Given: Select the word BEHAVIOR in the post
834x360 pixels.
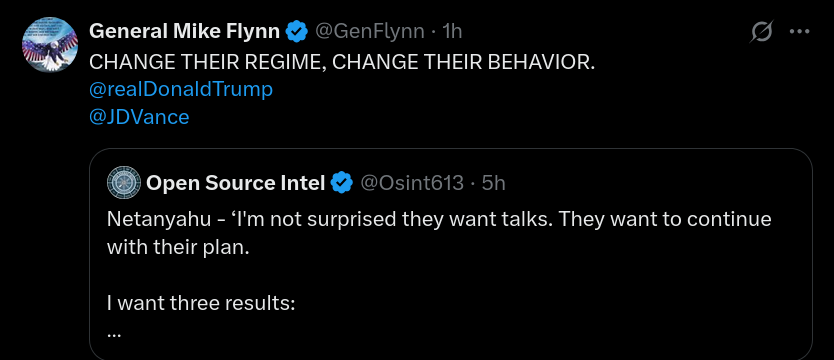Looking at the screenshot, I should tap(541, 63).
